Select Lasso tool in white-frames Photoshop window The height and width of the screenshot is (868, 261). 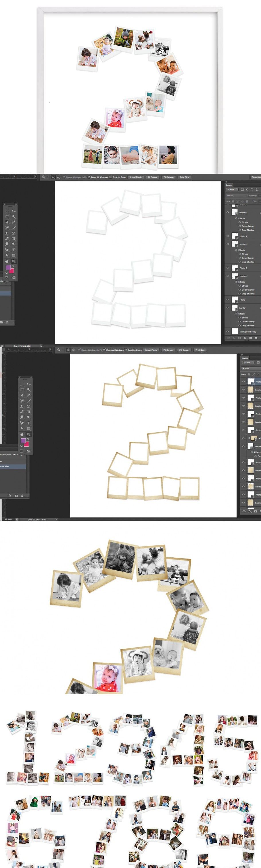7,217
